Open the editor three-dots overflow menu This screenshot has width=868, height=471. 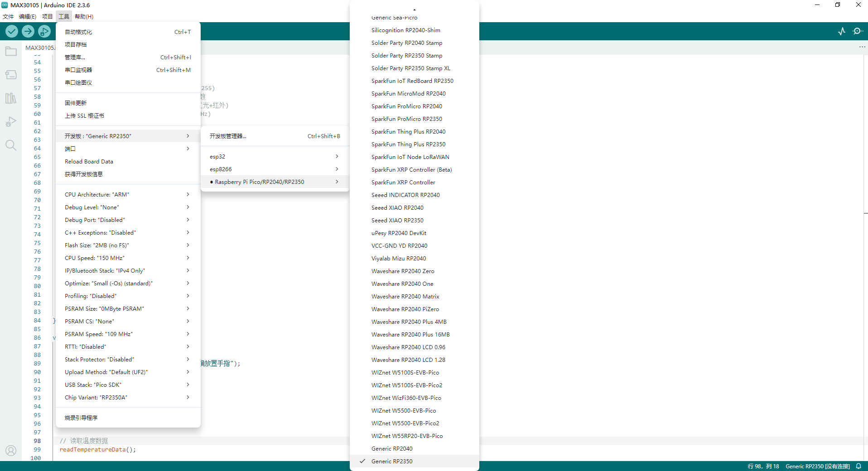pyautogui.click(x=862, y=47)
